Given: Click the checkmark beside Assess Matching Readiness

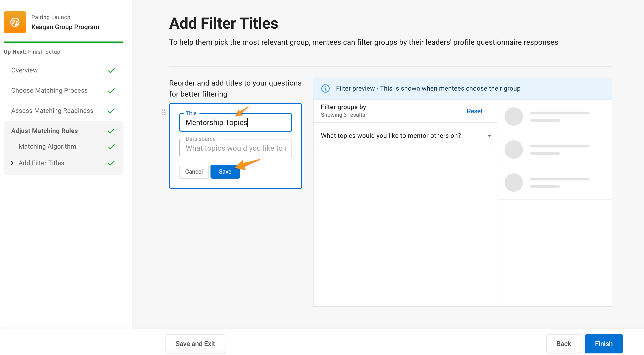Looking at the screenshot, I should click(111, 111).
